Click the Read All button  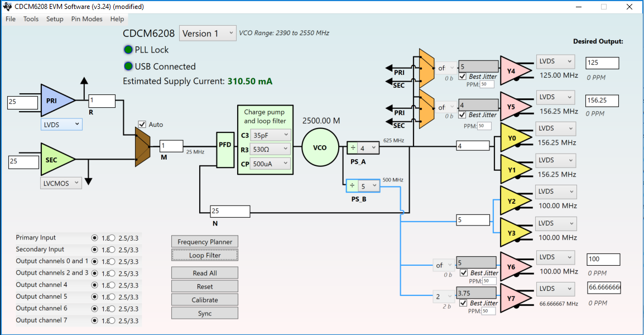[x=205, y=273]
